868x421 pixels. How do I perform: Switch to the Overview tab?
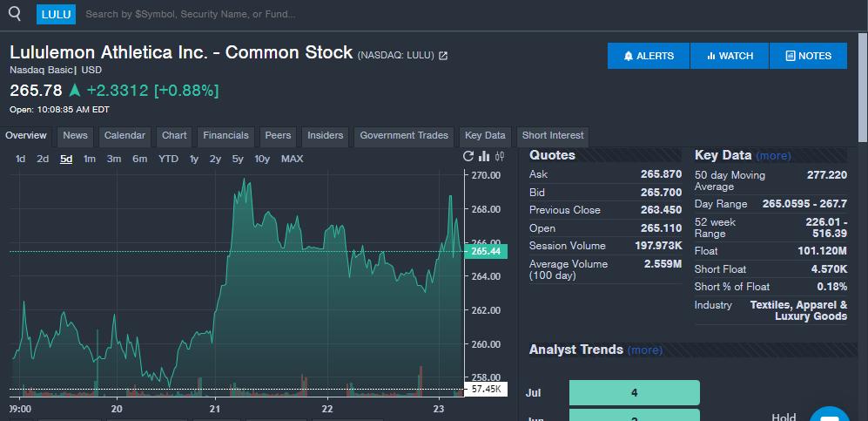[26, 136]
